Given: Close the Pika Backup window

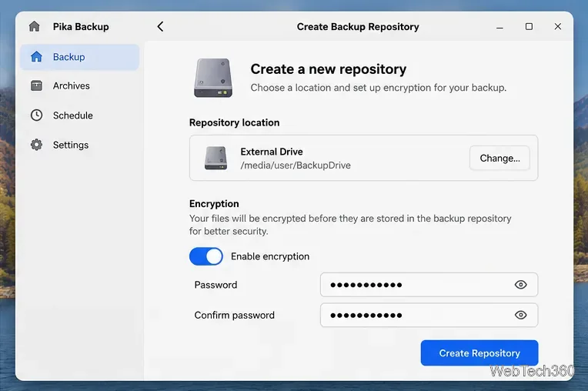Looking at the screenshot, I should [558, 27].
